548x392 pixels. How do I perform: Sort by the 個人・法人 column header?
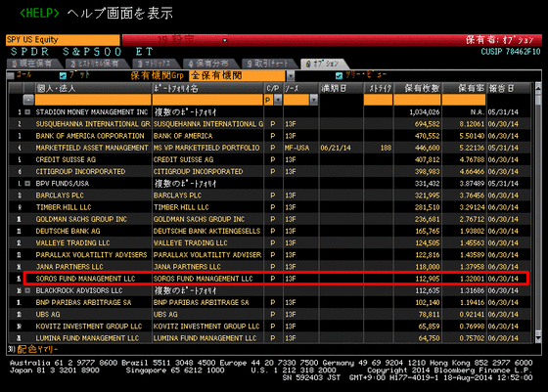[93, 88]
